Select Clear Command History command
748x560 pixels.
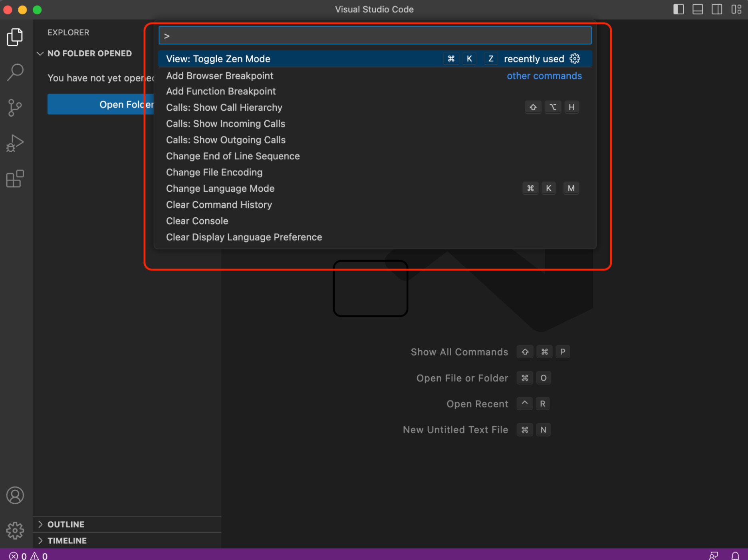click(375, 205)
